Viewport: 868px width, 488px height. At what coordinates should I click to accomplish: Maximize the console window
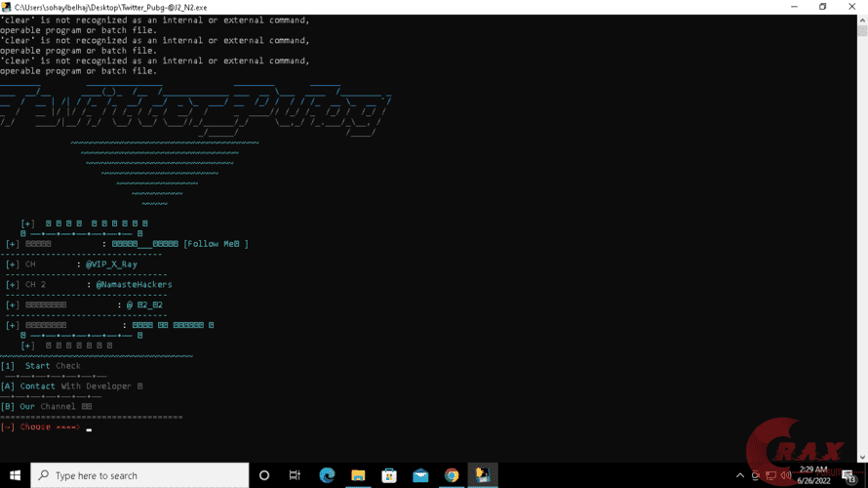click(822, 7)
